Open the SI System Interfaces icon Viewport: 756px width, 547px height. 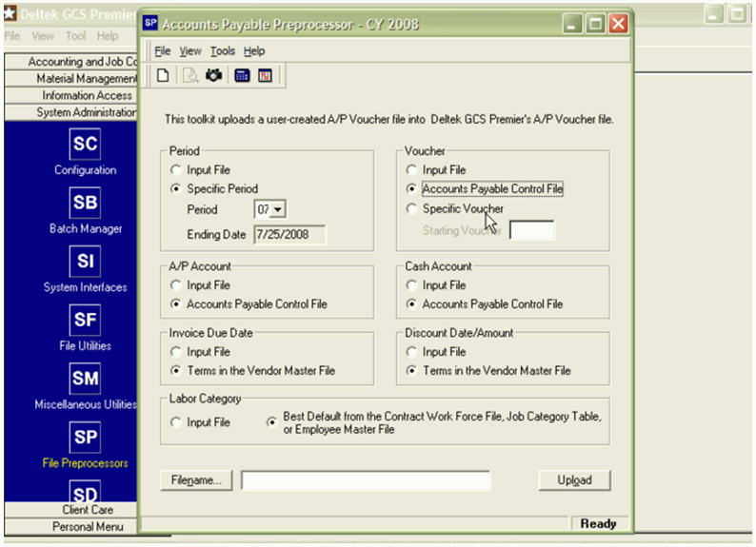pos(85,261)
